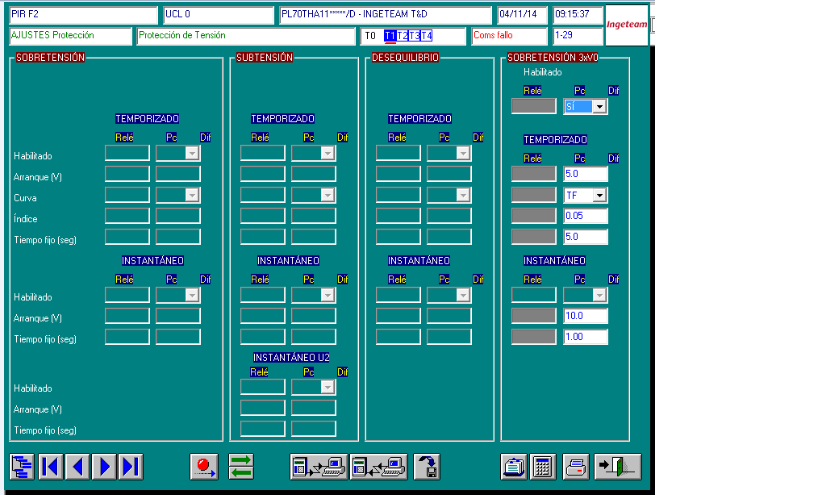This screenshot has width=819, height=495.
Task: Click the instantáneo Arranque field showing 10.0
Action: pos(585,316)
